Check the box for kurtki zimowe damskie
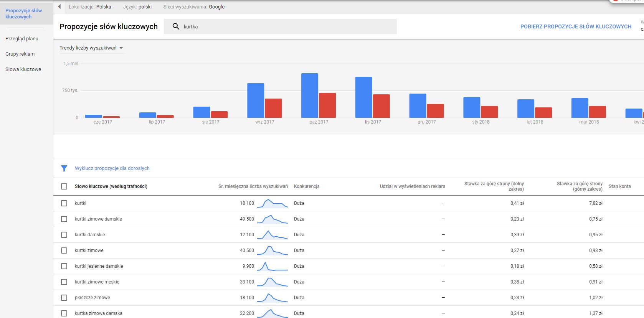The height and width of the screenshot is (318, 644). 64,219
